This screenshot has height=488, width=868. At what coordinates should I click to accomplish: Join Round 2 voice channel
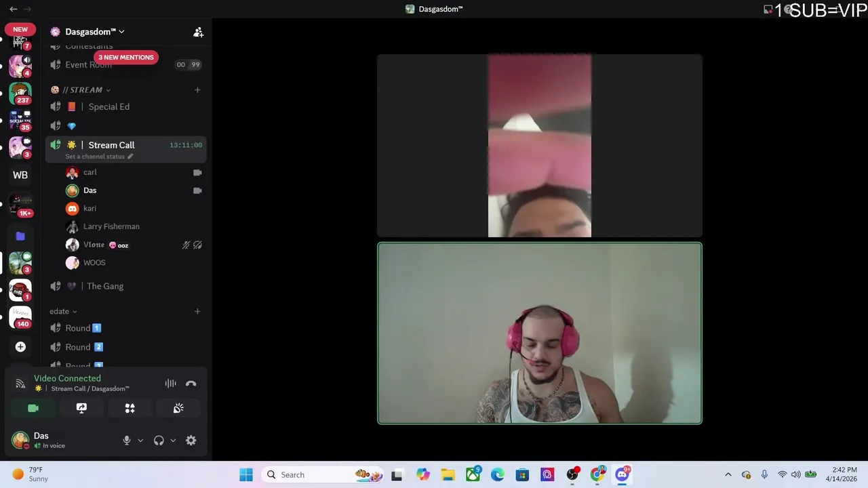pos(125,348)
